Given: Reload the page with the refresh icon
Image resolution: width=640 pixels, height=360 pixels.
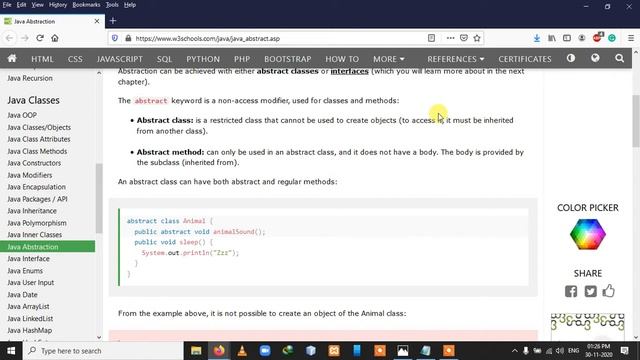Looking at the screenshot, I should (x=40, y=38).
